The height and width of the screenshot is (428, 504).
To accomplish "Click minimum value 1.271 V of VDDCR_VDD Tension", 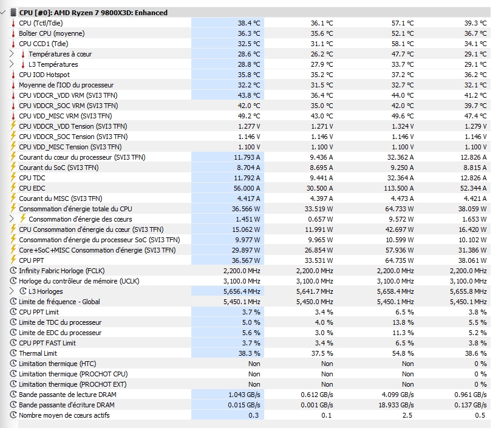I will point(322,126).
